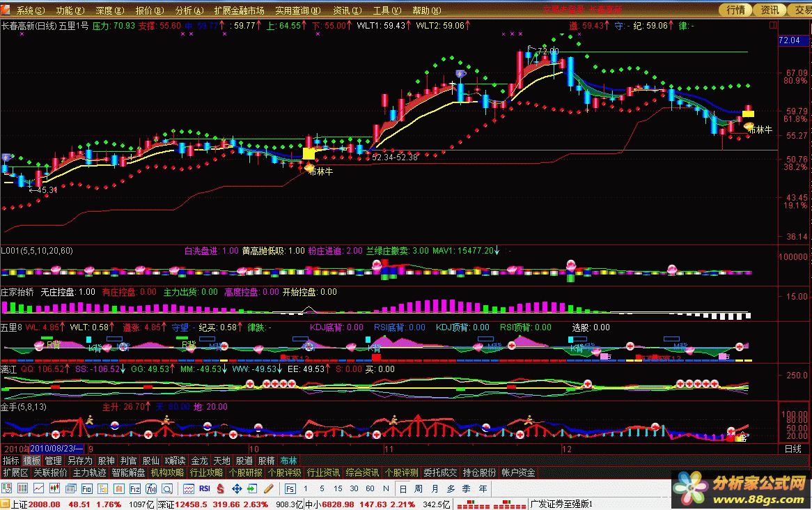Select the K解读 template tab
The height and width of the screenshot is (510, 812).
(175, 461)
